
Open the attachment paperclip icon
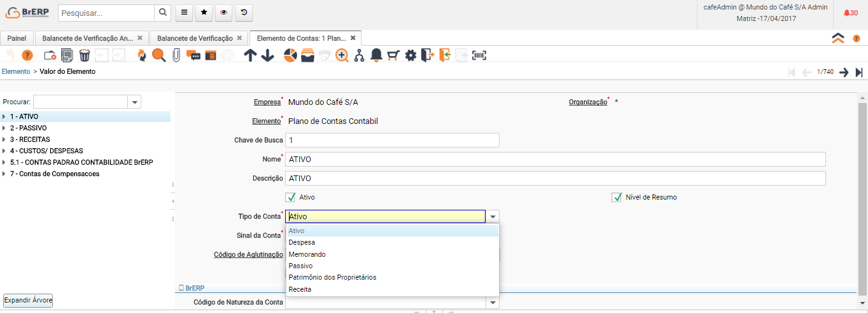point(176,56)
